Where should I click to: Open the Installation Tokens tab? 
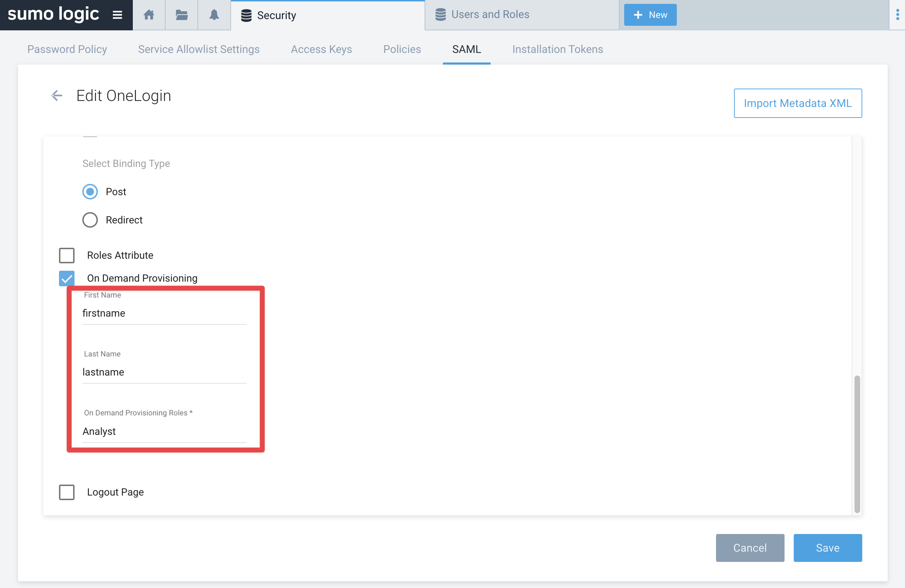[557, 49]
